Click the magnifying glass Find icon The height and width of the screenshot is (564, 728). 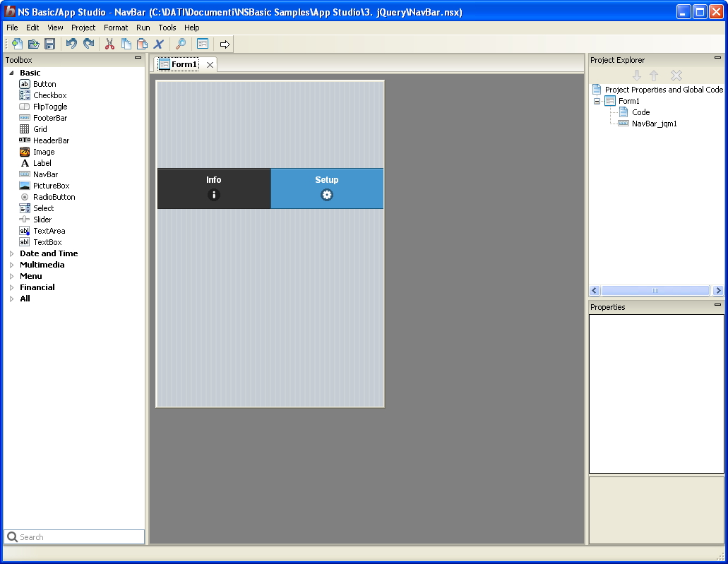pyautogui.click(x=181, y=44)
